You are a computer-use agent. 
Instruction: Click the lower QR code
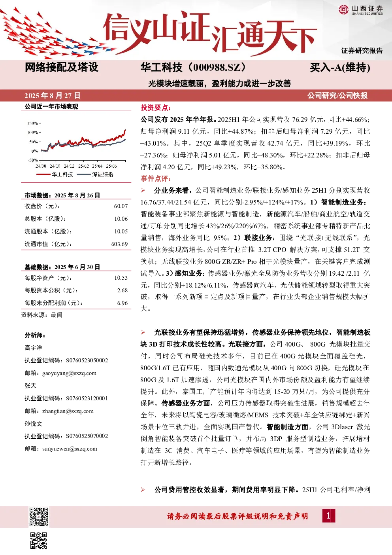pos(39,541)
